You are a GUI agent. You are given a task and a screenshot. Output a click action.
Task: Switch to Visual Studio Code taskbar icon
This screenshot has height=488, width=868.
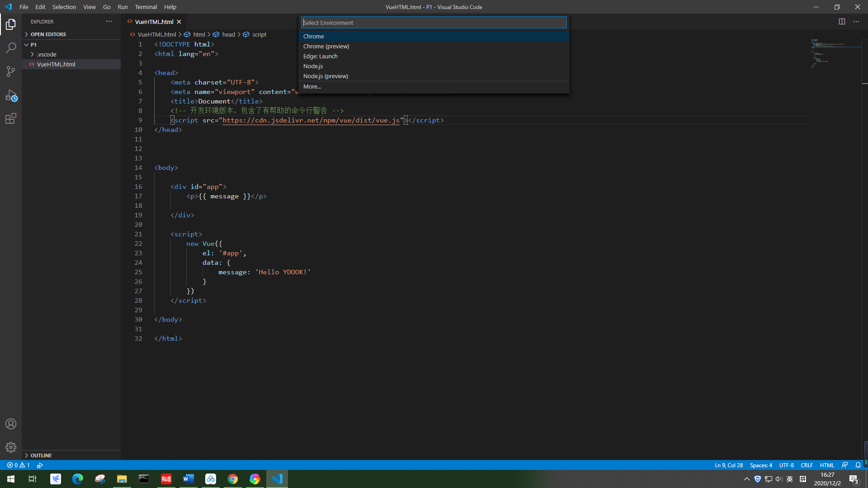point(277,479)
